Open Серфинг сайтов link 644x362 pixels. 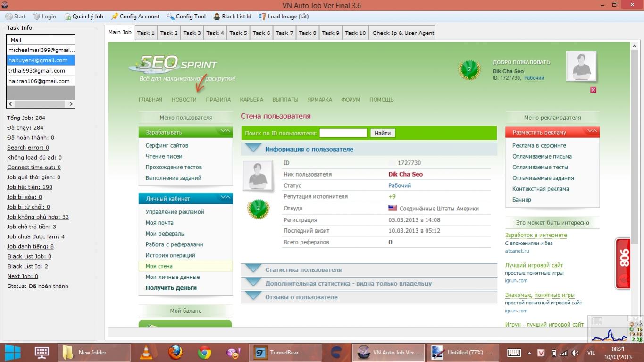pyautogui.click(x=167, y=145)
